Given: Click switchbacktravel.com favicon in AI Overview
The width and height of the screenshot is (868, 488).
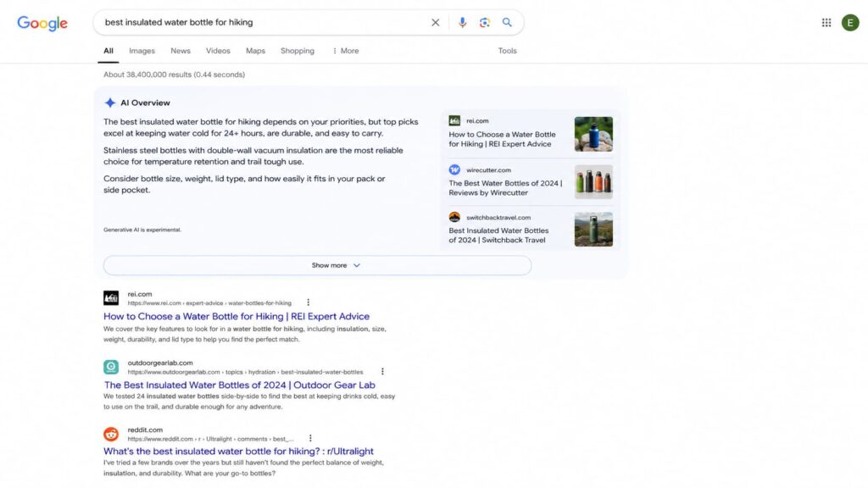Looking at the screenshot, I should point(454,218).
